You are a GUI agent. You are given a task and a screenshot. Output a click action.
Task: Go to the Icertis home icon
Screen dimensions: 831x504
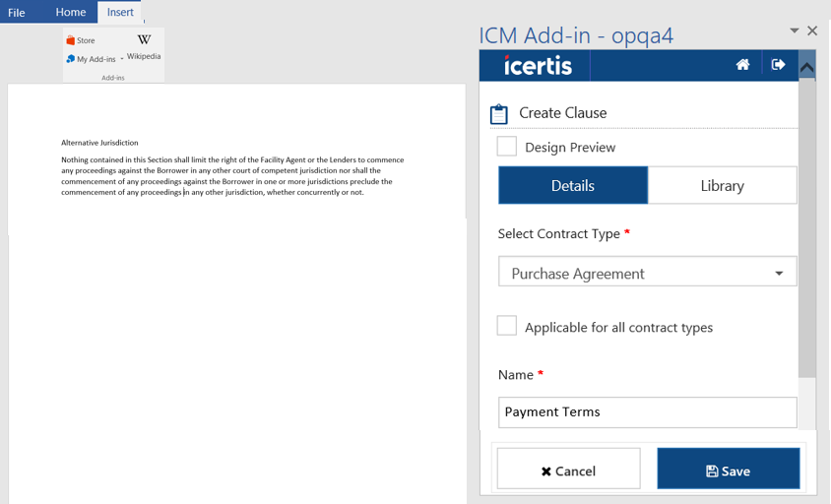[742, 65]
